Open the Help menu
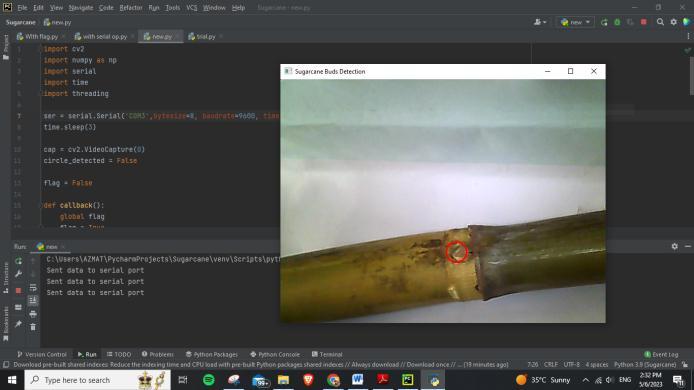This screenshot has height=390, width=694. pyautogui.click(x=238, y=8)
